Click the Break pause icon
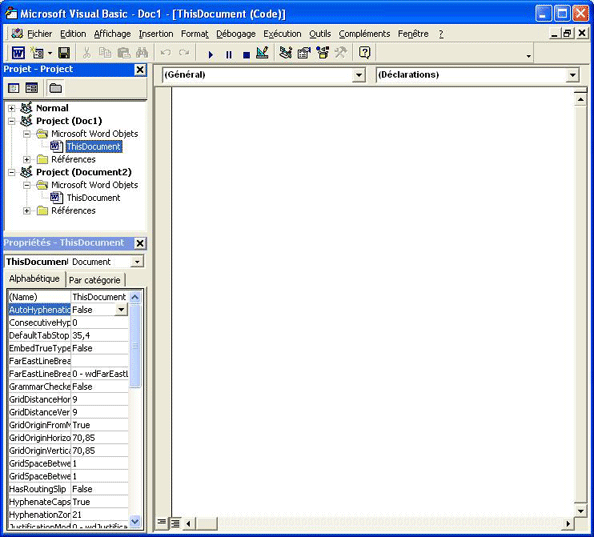The height and width of the screenshot is (537, 594). pyautogui.click(x=229, y=55)
